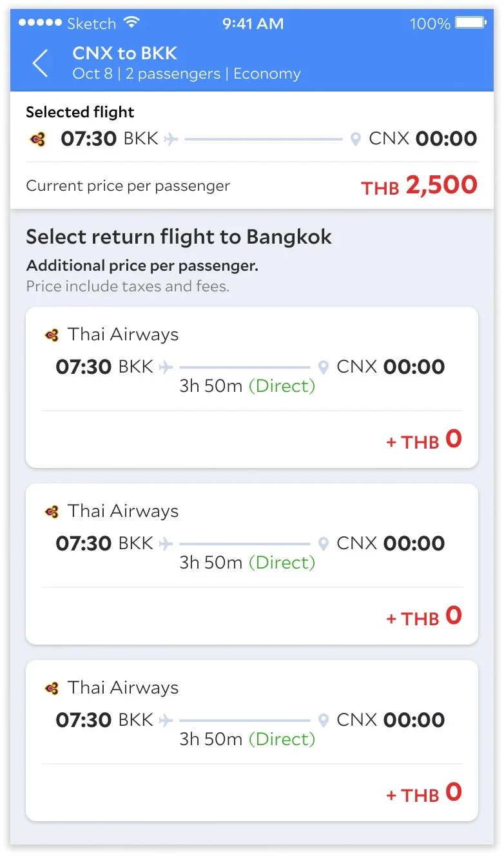
Task: Click airplane icon on first flight card
Action: pos(166,367)
